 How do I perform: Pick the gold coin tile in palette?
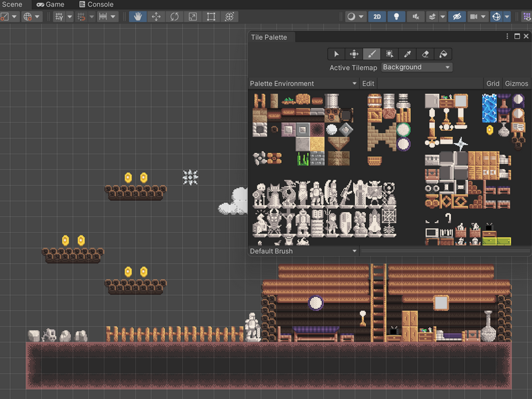pos(489,130)
